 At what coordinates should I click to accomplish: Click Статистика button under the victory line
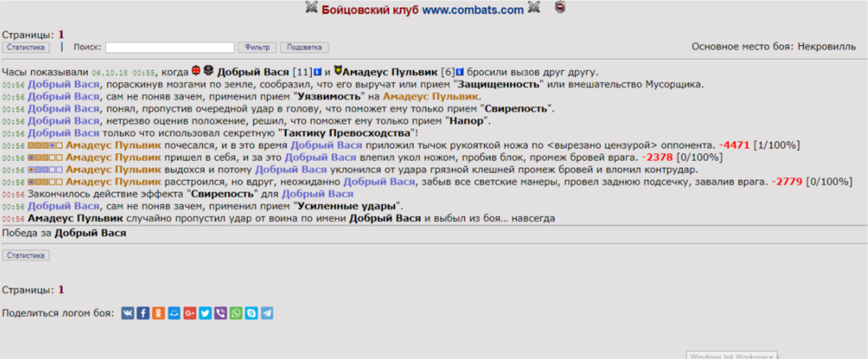coord(26,256)
